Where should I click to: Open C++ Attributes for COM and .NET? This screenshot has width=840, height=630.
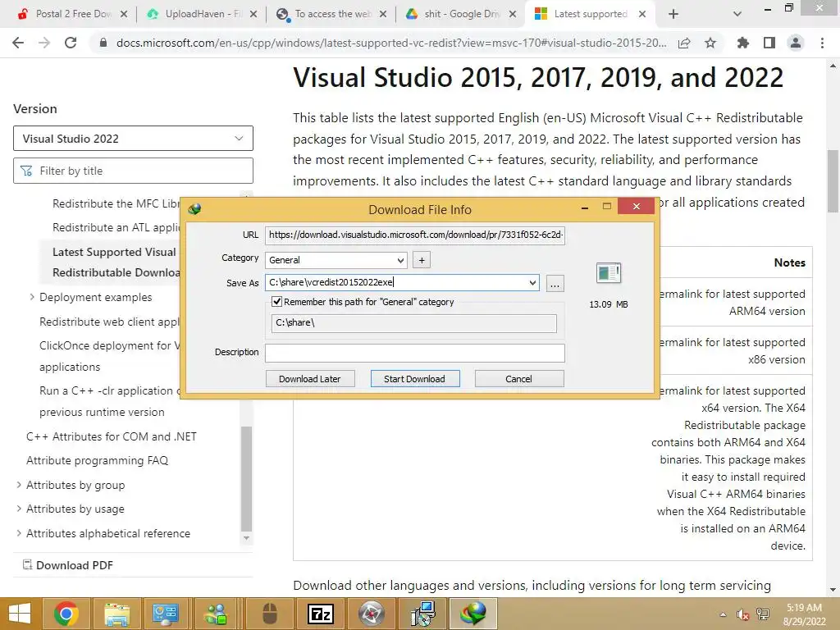click(x=112, y=436)
